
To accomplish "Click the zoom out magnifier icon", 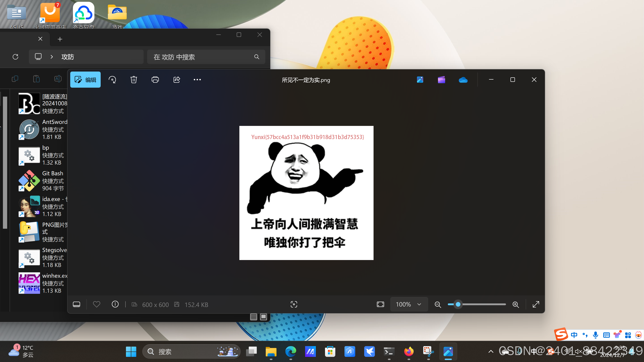I will [x=438, y=305].
